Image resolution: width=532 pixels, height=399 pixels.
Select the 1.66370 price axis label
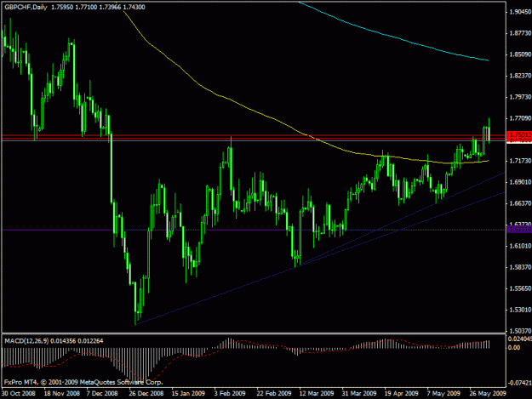(x=520, y=203)
